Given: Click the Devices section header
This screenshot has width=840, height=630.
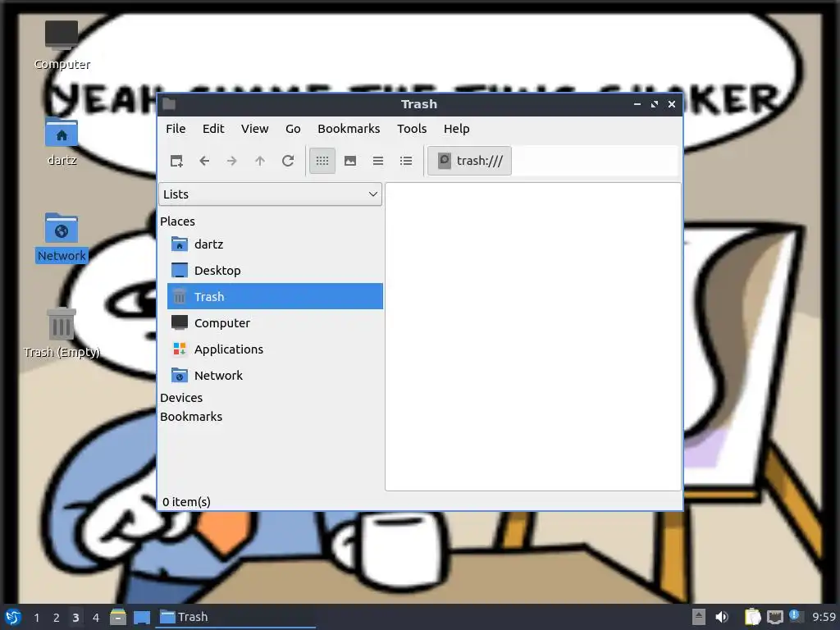Looking at the screenshot, I should 181,398.
